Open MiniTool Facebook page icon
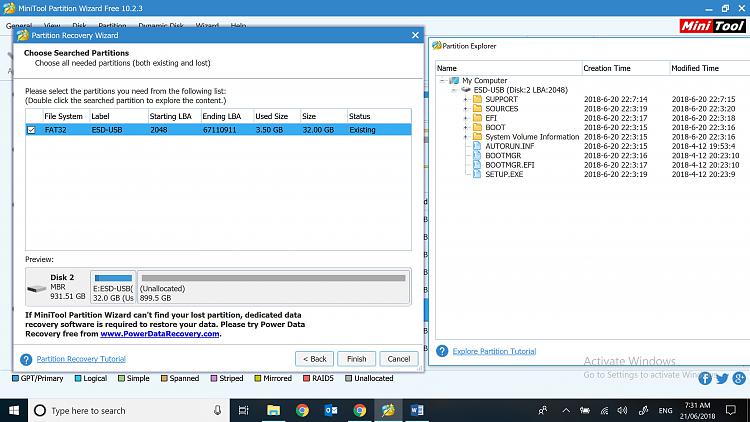The height and width of the screenshot is (422, 750). [705, 378]
